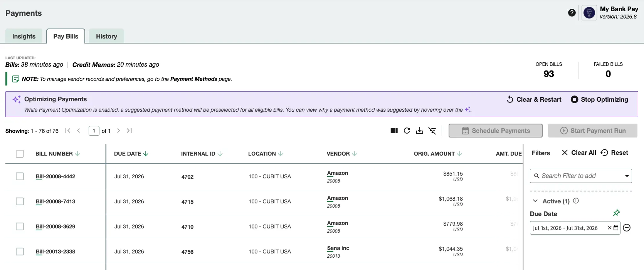
Task: Click the page number input field
Action: click(x=94, y=131)
